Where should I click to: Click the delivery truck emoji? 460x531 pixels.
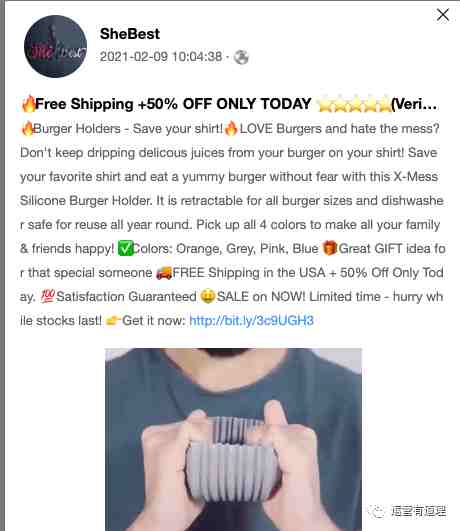pos(164,273)
